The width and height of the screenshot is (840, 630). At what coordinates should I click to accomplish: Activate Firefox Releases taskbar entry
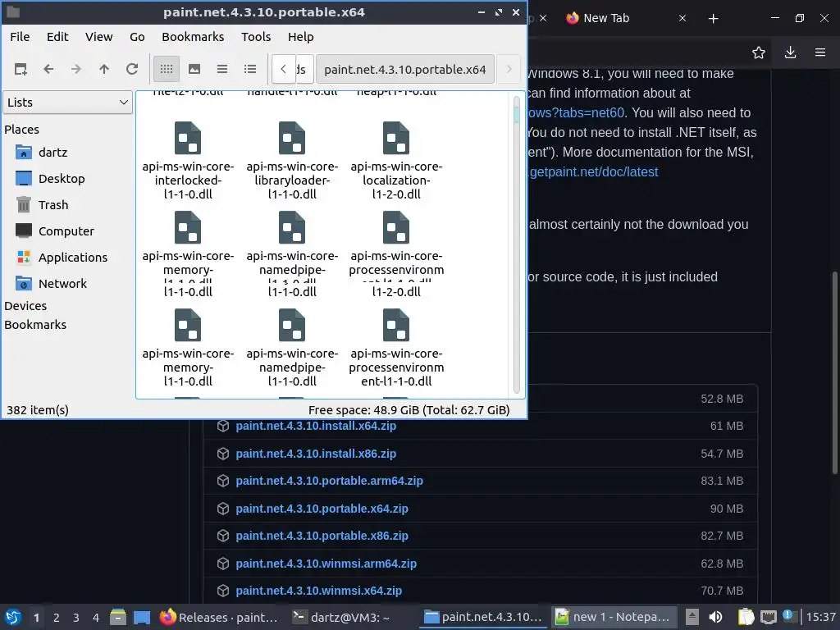coord(219,617)
